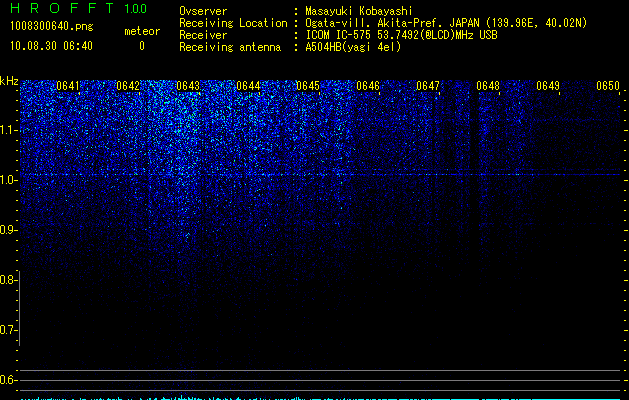Click the ICOM IC-575 receiver value
Viewport: 629px width, 400px height.
(401, 35)
